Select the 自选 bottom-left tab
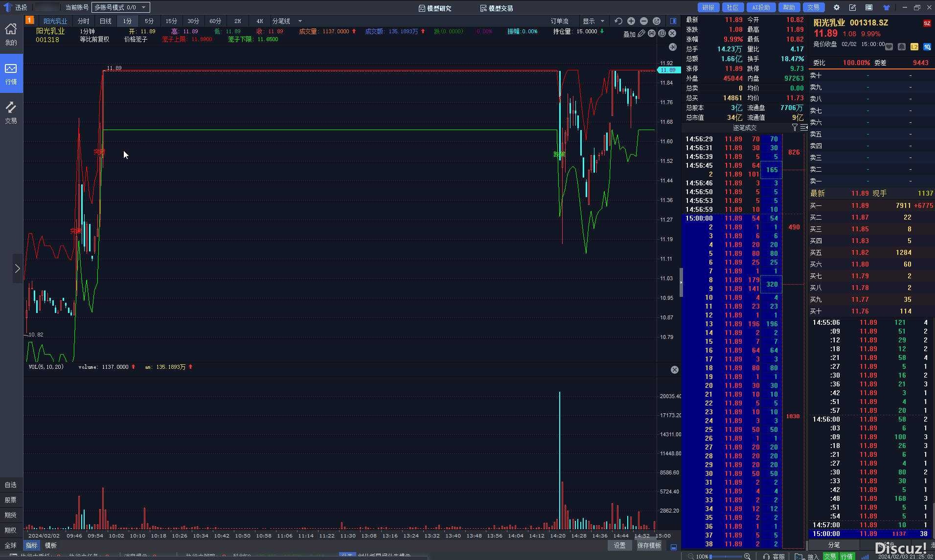Screen dimensions: 935x560 point(11,485)
